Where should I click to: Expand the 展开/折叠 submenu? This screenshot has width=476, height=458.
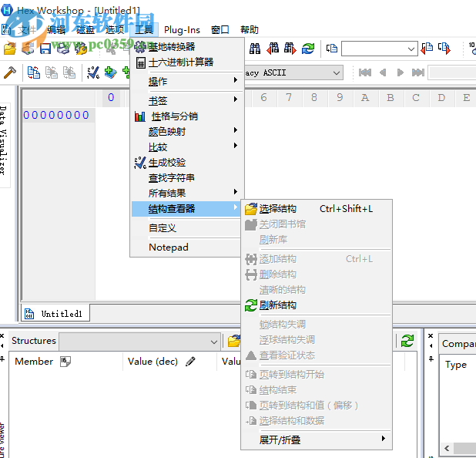pos(317,439)
